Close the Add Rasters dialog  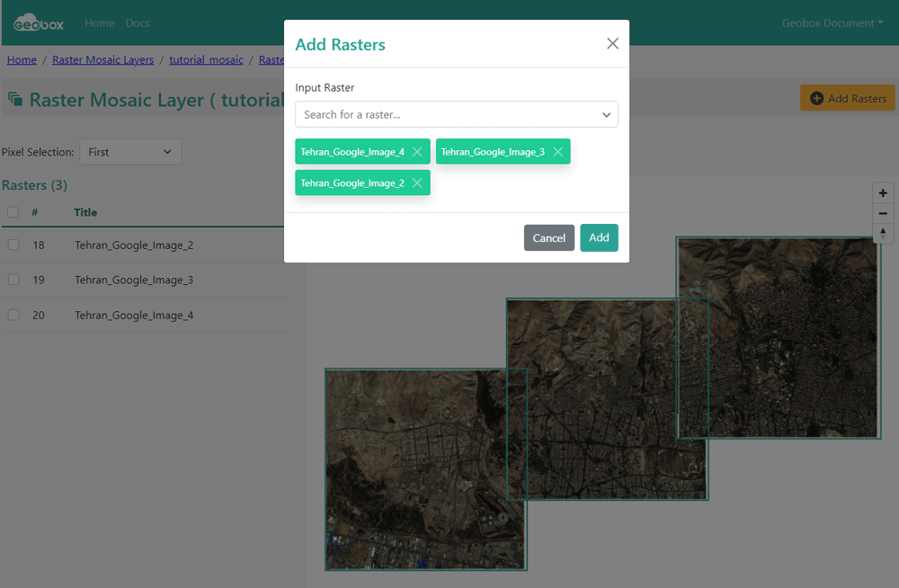coord(612,43)
